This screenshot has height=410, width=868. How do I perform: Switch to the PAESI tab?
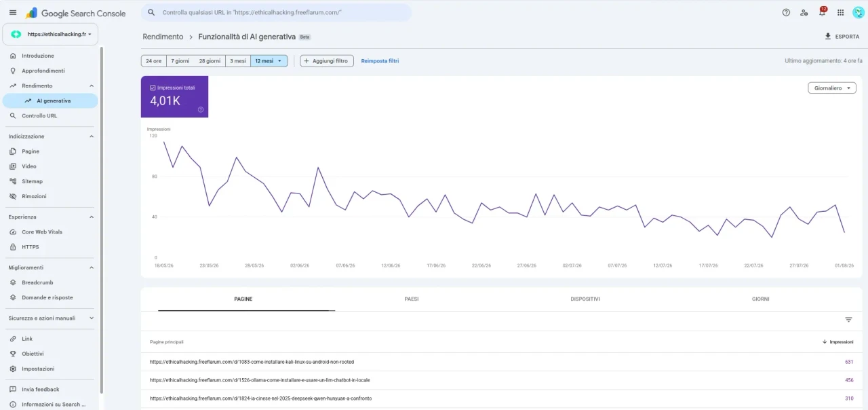411,299
